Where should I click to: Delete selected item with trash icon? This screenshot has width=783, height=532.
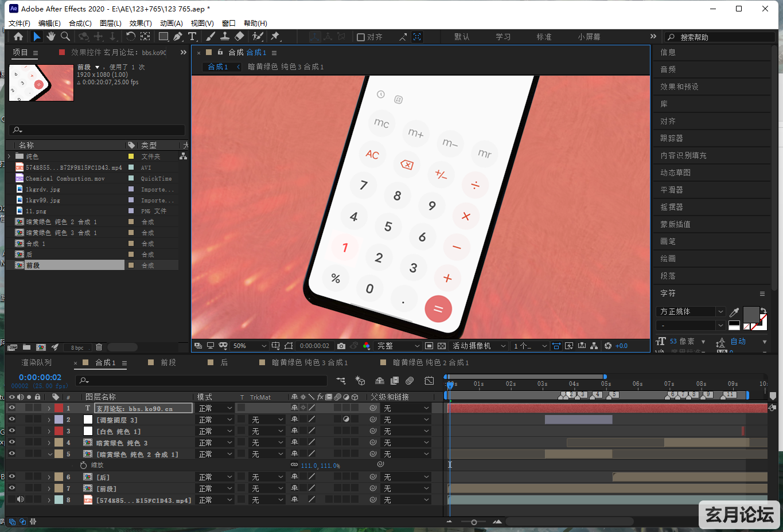pyautogui.click(x=99, y=347)
